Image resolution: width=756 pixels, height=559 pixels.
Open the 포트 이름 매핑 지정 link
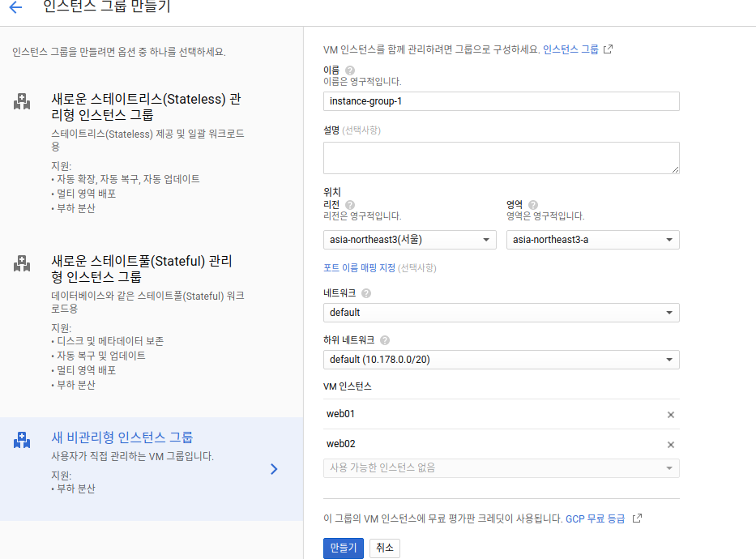[x=359, y=268]
